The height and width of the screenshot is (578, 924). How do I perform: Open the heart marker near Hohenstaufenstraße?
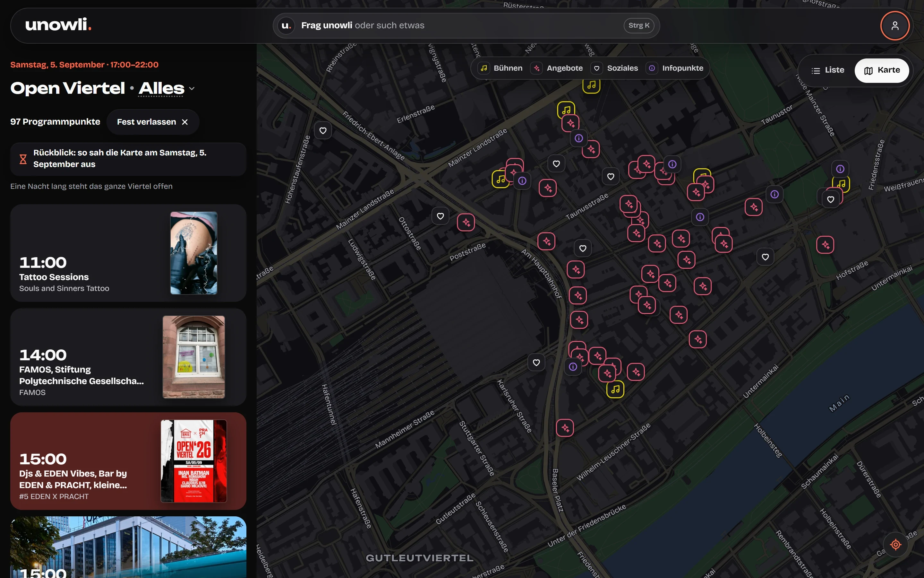click(x=323, y=131)
